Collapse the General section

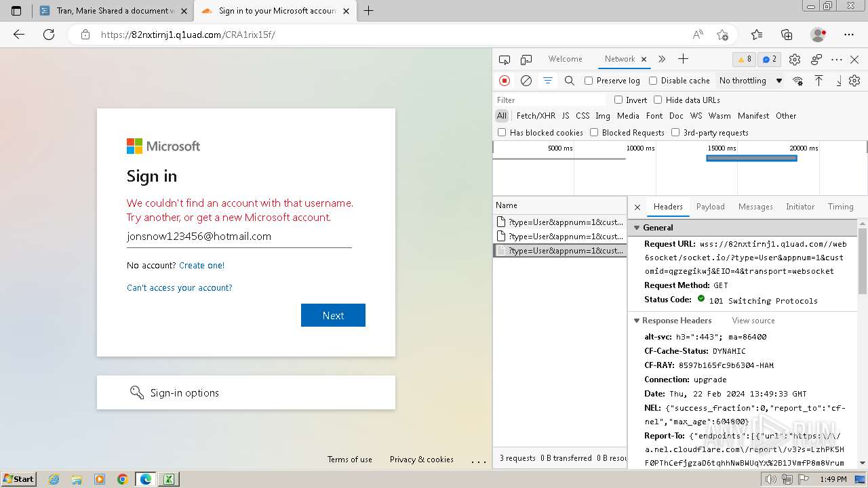click(637, 228)
